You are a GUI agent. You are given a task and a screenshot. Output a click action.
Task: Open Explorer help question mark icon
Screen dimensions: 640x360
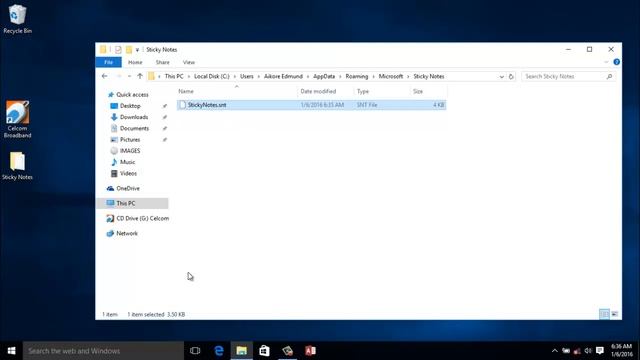coord(616,62)
